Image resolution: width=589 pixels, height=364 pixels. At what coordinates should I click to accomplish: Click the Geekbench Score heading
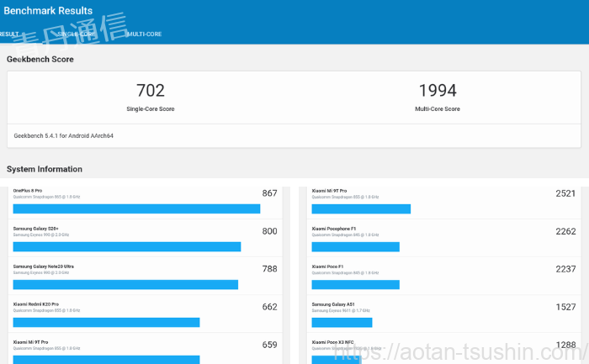40,60
